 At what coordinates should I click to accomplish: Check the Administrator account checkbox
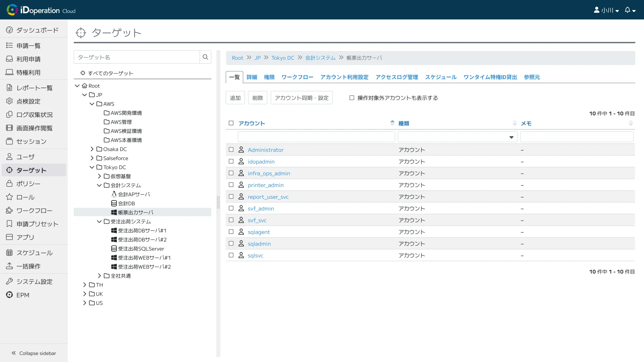(x=231, y=150)
